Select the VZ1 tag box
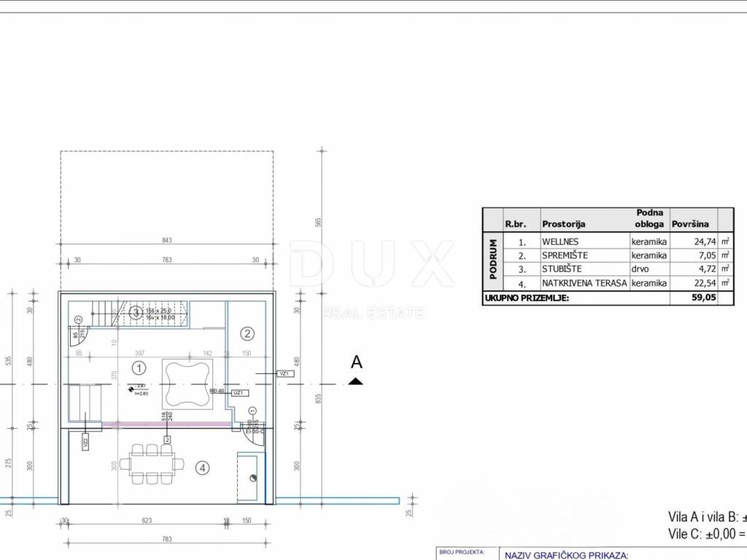Screen dimensions: 747x560 click(x=285, y=373)
